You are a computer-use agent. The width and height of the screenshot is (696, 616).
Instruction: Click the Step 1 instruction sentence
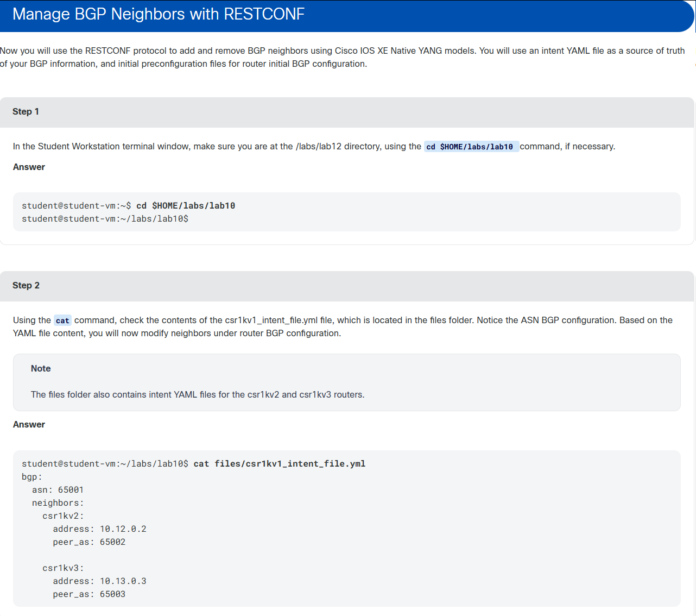[314, 147]
